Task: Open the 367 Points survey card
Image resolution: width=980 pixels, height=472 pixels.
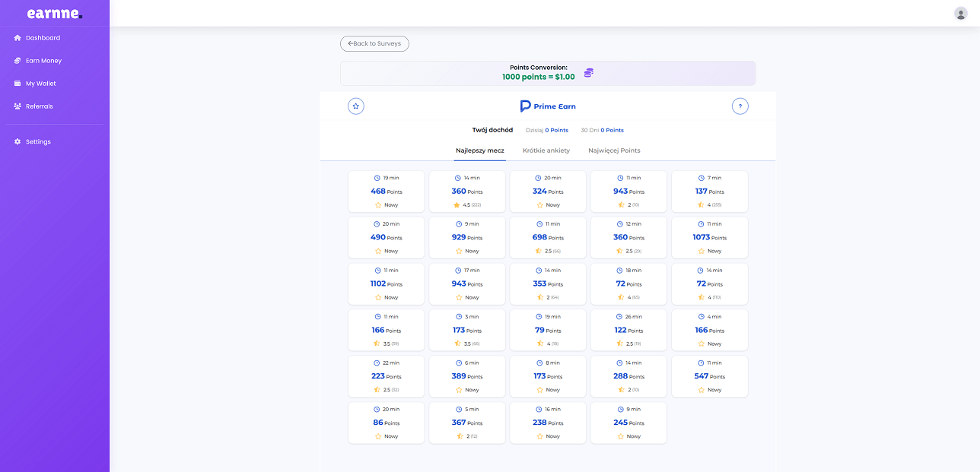Action: tap(467, 423)
